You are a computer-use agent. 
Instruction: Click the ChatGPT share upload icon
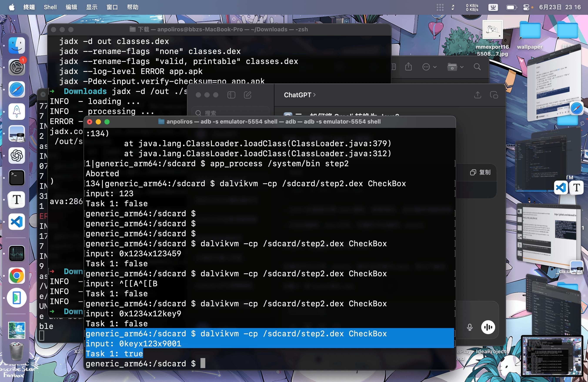click(478, 95)
